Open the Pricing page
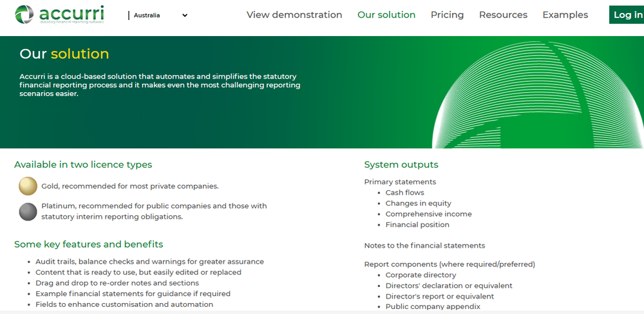The width and height of the screenshot is (644, 314). tap(447, 15)
